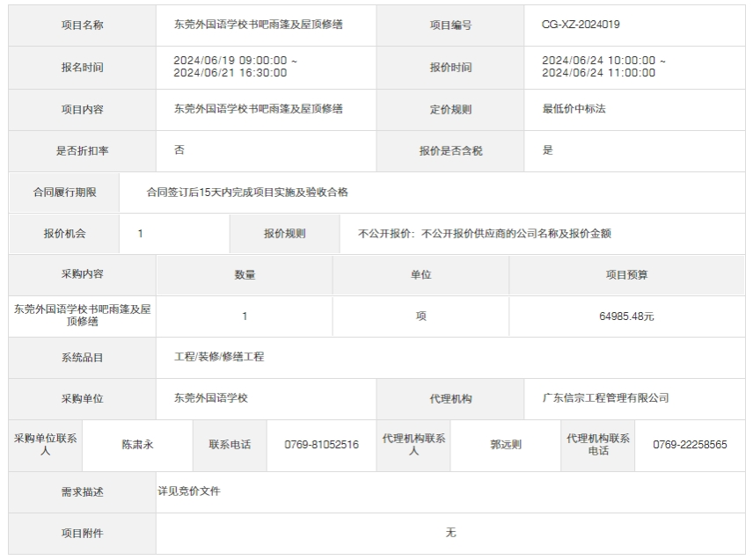Select the 是 tax-included value

pyautogui.click(x=547, y=149)
